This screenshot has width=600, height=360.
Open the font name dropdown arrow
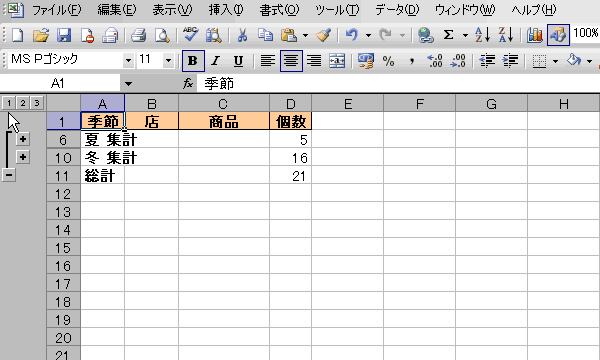pyautogui.click(x=128, y=60)
